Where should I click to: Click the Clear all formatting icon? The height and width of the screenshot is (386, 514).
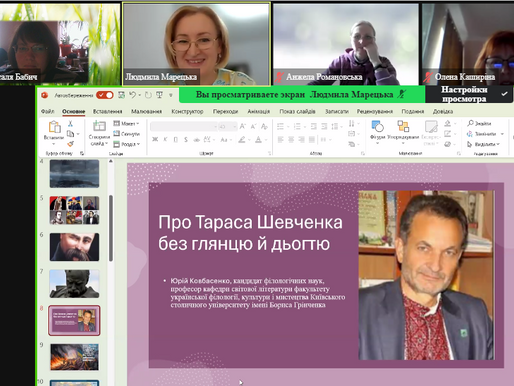pyautogui.click(x=264, y=126)
